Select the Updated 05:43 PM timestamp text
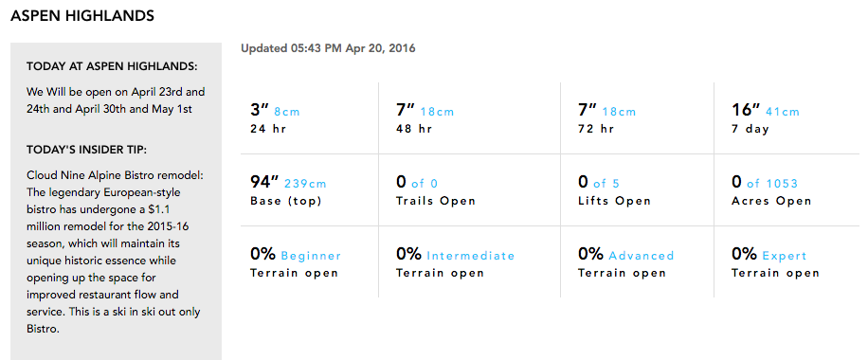Screen dimensions: 868x360 pos(328,48)
